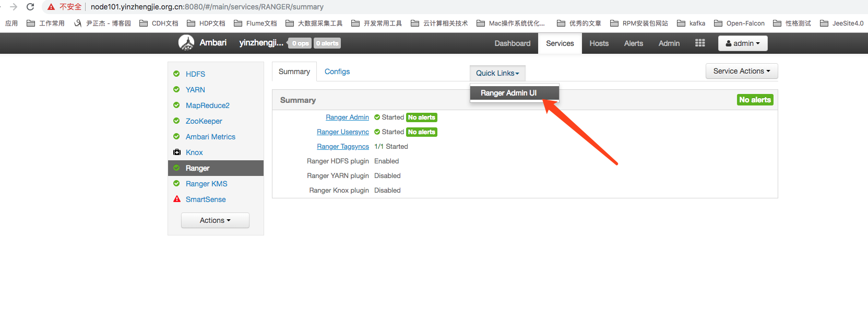Select HDFS service in sidebar
The image size is (868, 331).
(195, 74)
